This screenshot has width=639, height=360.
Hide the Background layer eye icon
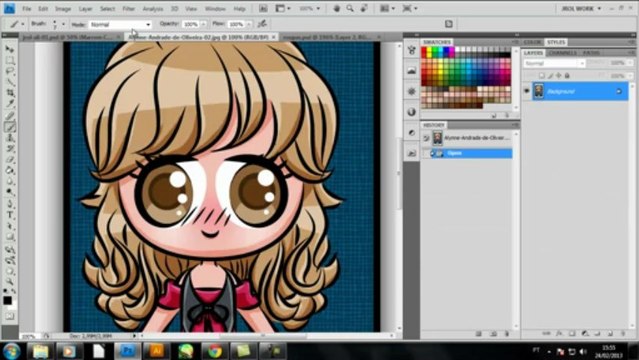pos(527,91)
